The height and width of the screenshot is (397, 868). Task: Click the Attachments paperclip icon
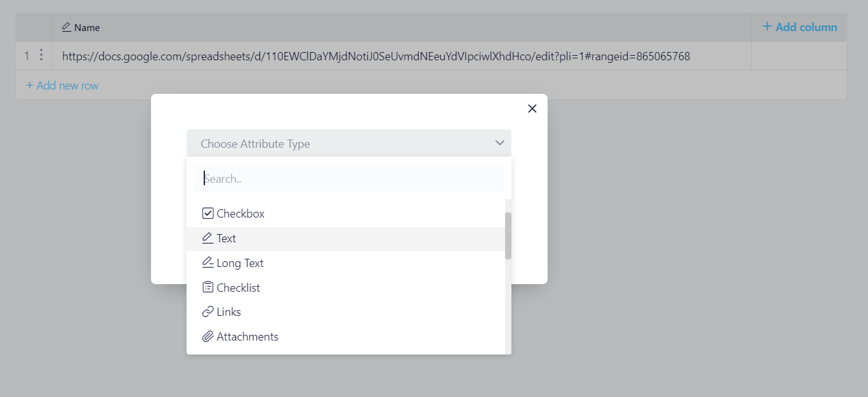(x=207, y=337)
